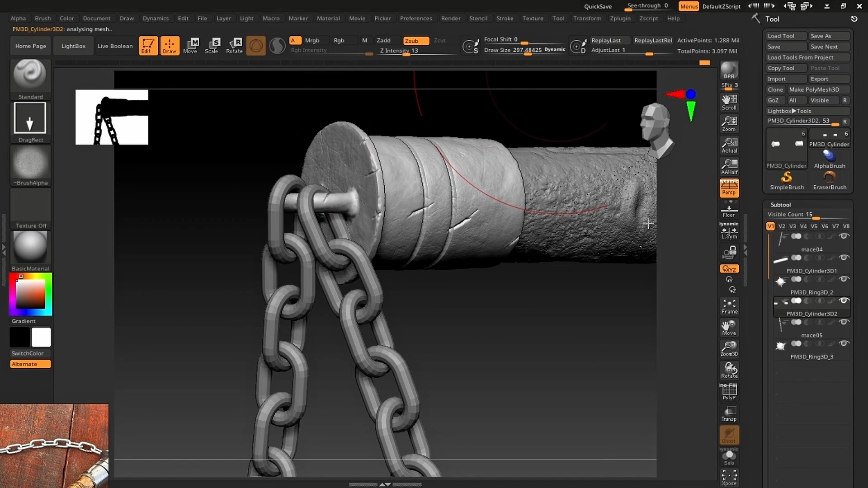
Task: Click the chain texture thumbnail at bottom left
Action: point(54,445)
